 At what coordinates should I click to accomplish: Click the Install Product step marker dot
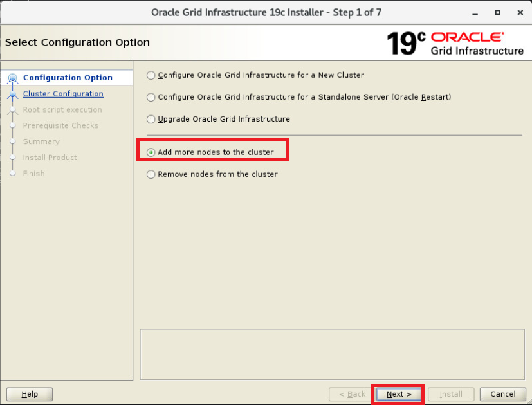pyautogui.click(x=13, y=157)
